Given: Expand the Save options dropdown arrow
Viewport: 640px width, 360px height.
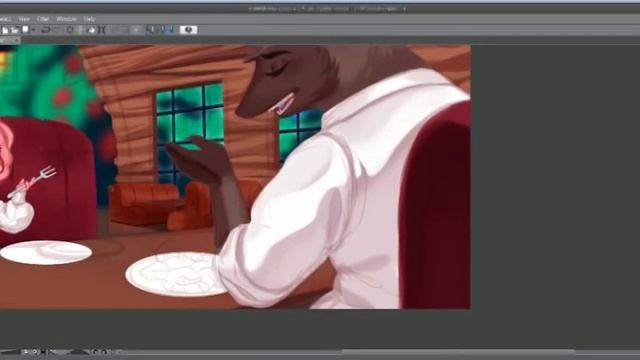Looking at the screenshot, I should (33, 30).
